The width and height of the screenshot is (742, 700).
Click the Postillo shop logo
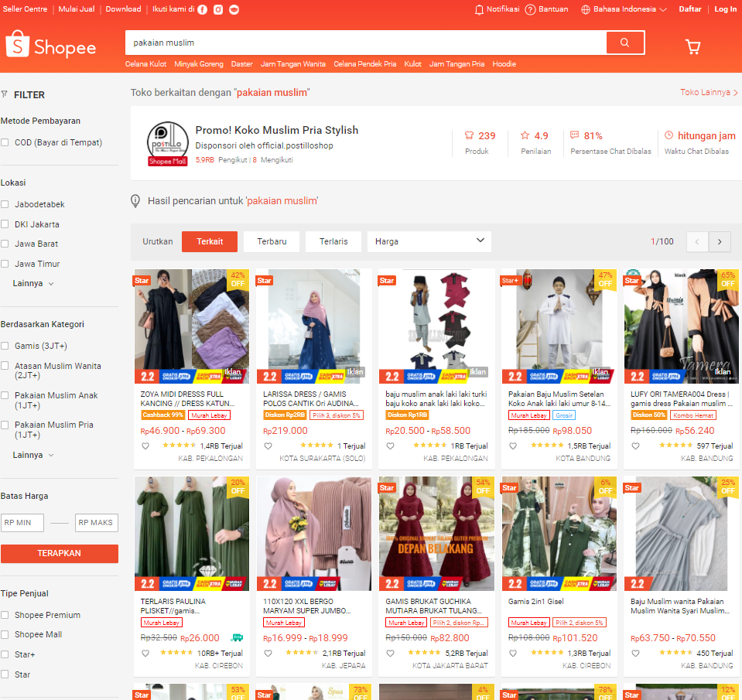pos(168,143)
